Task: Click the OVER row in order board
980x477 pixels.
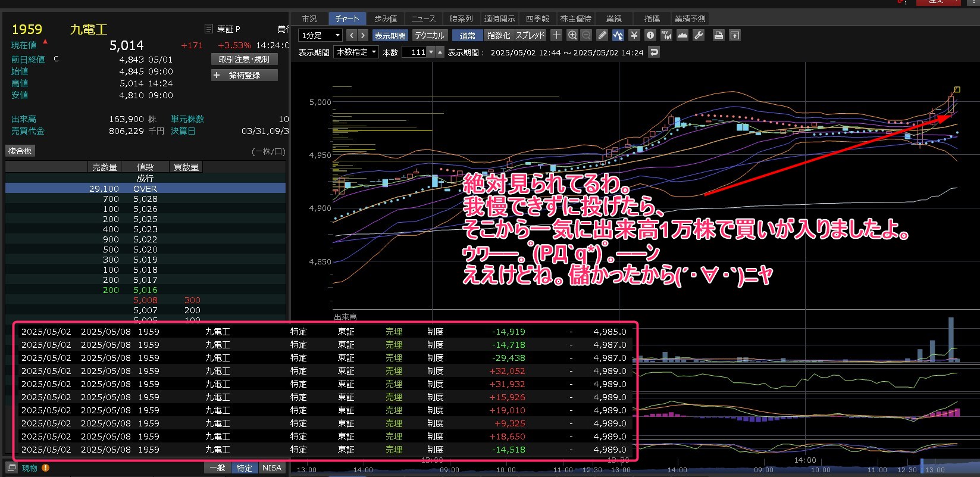Action: [x=145, y=188]
